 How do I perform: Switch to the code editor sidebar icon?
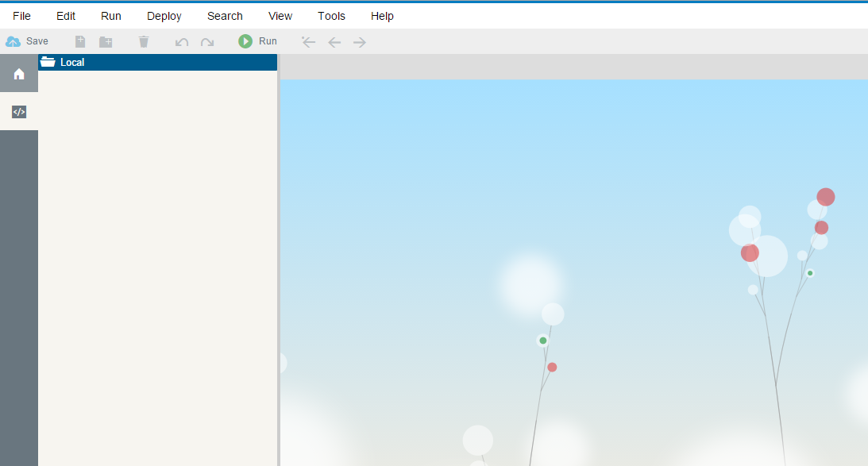[x=19, y=112]
